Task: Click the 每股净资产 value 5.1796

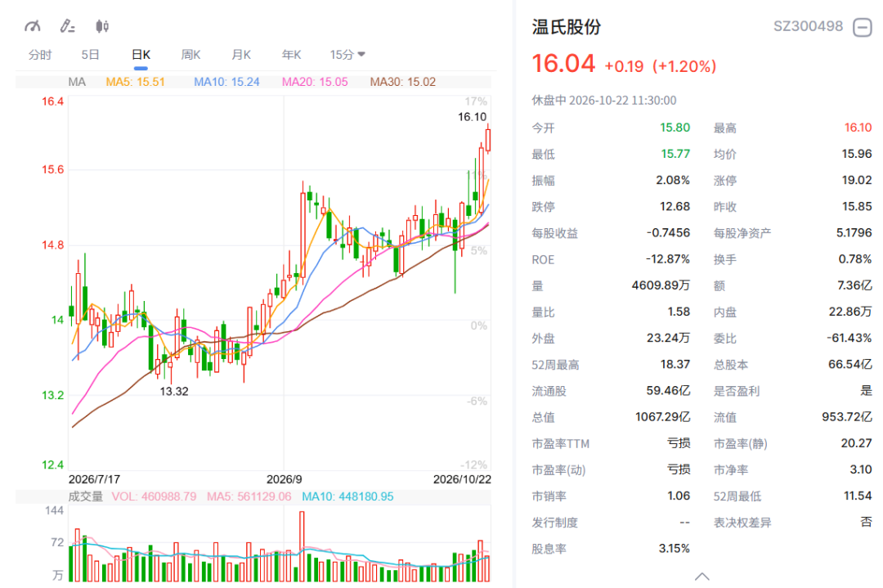Action: click(854, 232)
